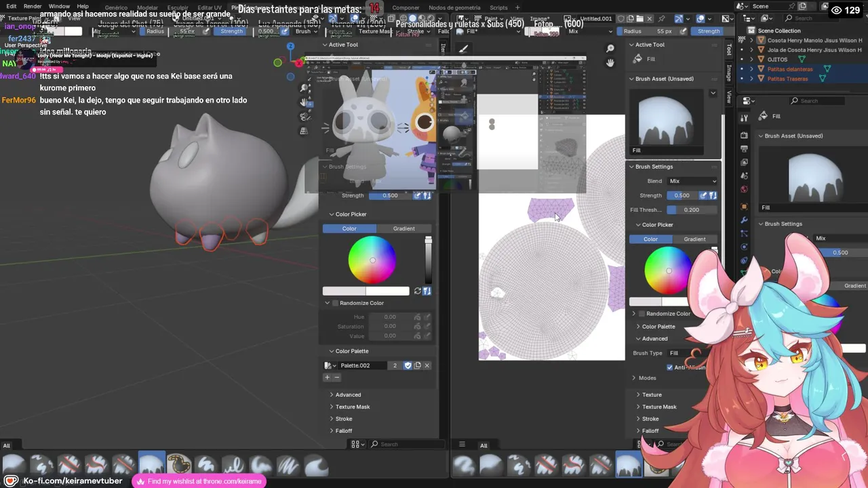Viewport: 868px width, 488px height.
Task: Select Color tab in left Color Picker
Action: [x=349, y=228]
